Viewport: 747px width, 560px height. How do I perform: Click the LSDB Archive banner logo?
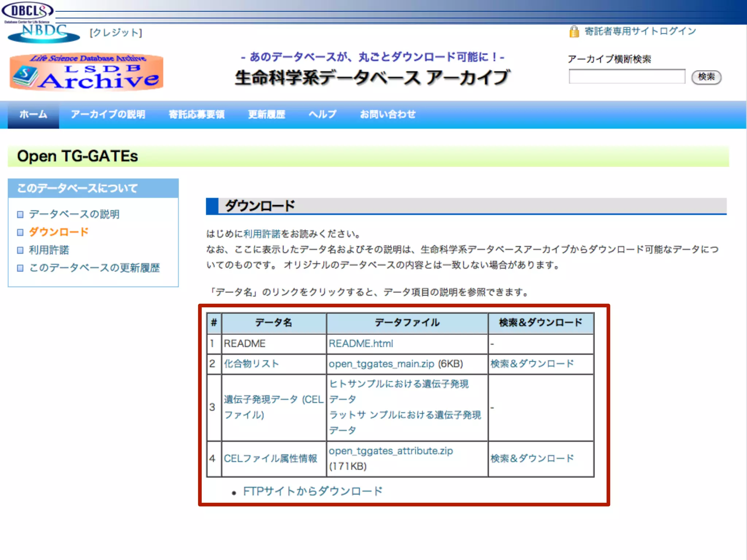(x=86, y=72)
